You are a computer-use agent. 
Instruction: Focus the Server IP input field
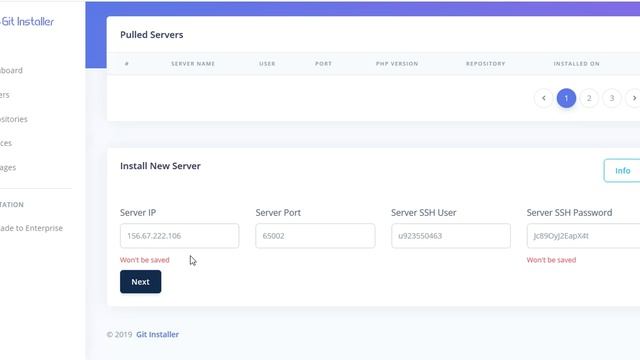[180, 236]
